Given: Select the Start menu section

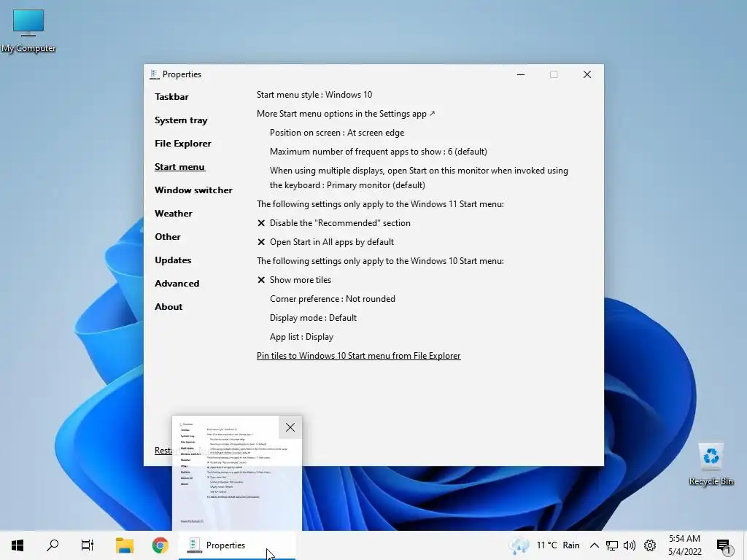Looking at the screenshot, I should (x=179, y=167).
